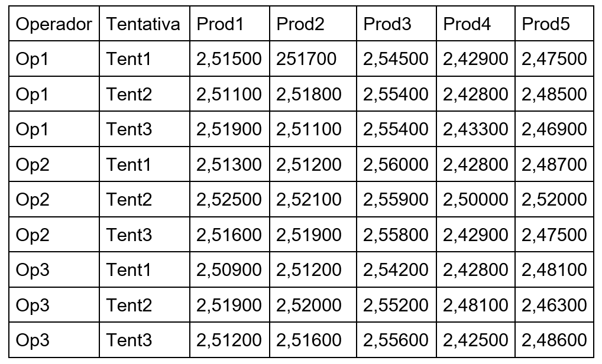Select the Prod1 value 2,52500

[x=229, y=200]
